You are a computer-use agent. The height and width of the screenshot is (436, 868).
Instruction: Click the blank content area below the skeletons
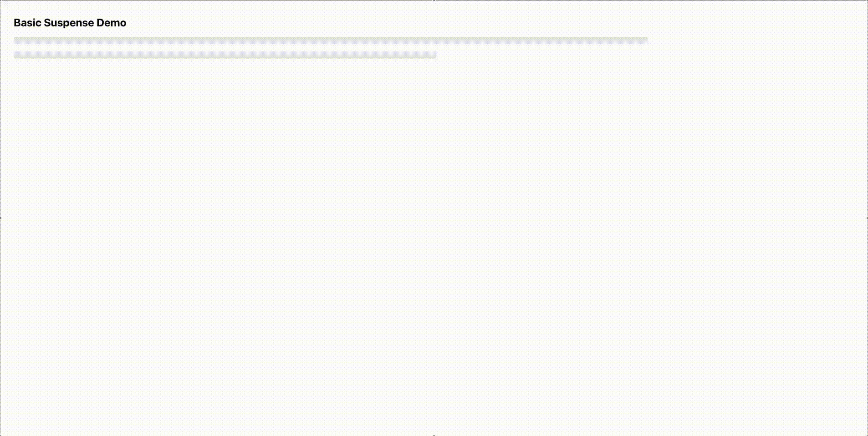coord(434,246)
